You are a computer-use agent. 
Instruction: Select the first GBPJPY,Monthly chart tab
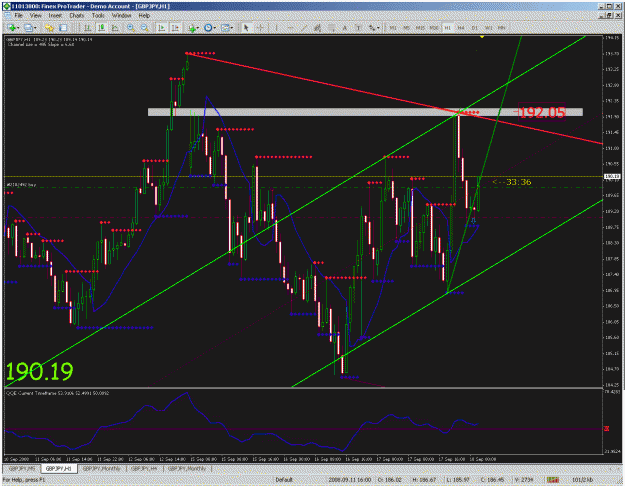(x=101, y=469)
